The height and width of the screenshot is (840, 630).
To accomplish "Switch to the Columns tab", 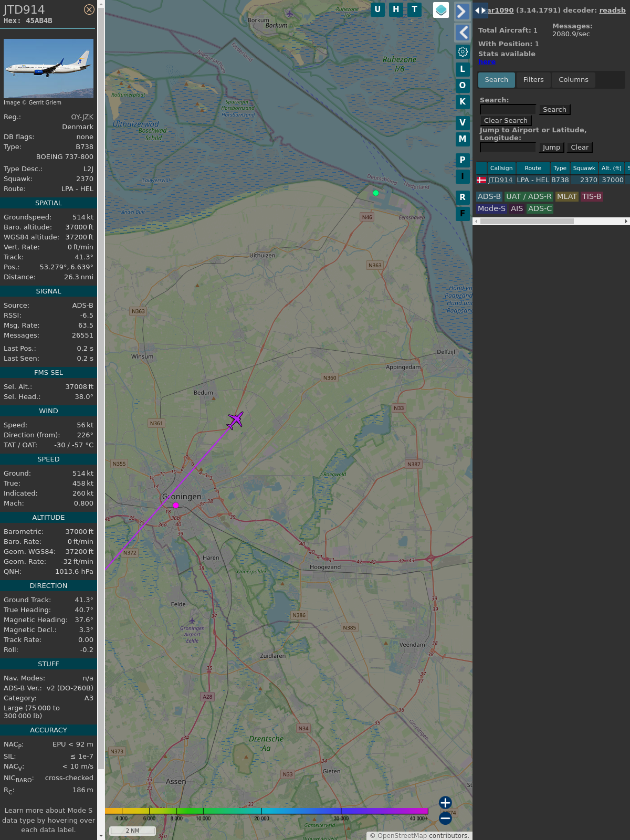I will [573, 80].
